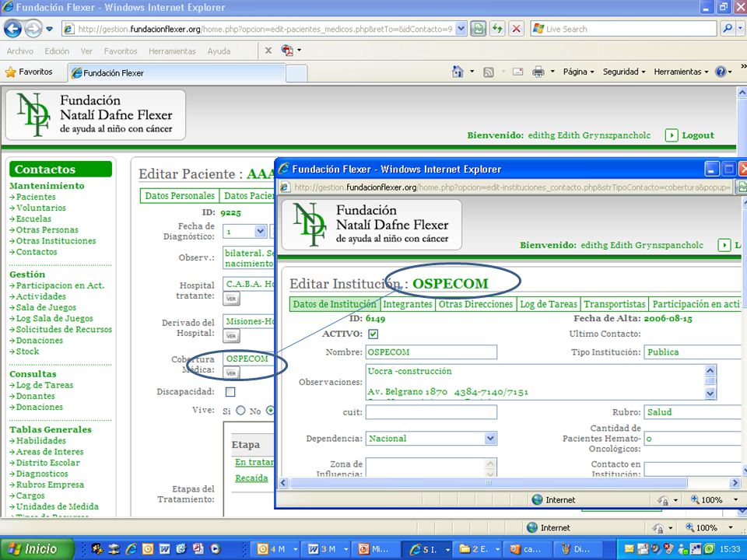Click the Read Mail envelope icon
Screen dimensions: 747x560
pos(518,72)
